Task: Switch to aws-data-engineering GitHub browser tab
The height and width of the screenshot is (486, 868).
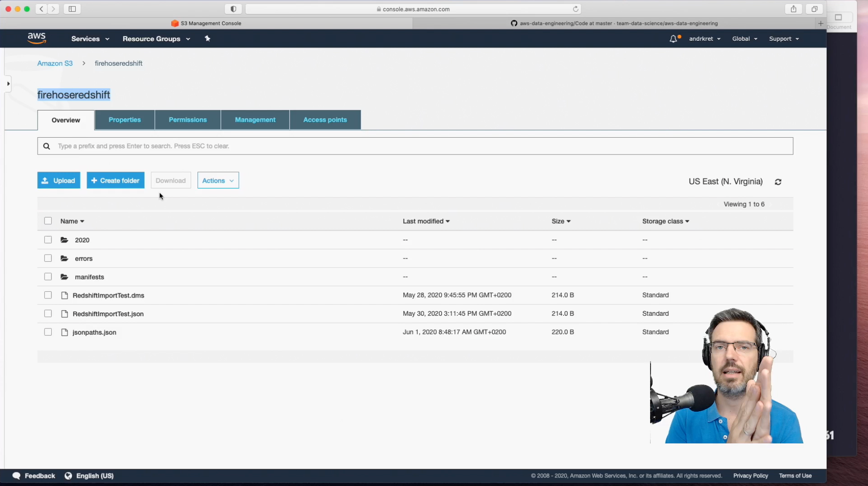Action: 614,23
